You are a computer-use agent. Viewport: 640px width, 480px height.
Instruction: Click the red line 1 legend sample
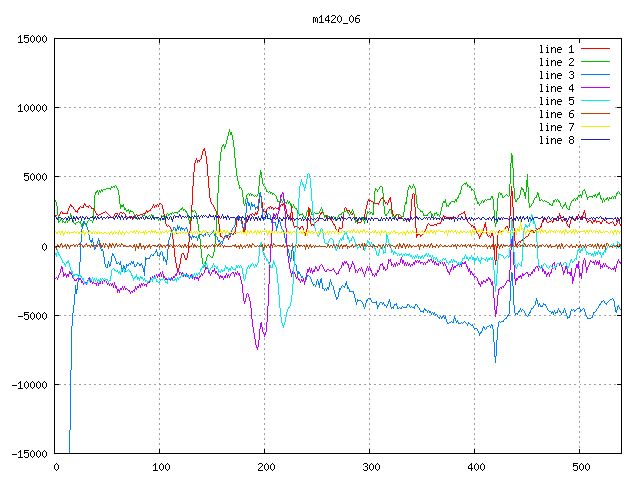(595, 49)
